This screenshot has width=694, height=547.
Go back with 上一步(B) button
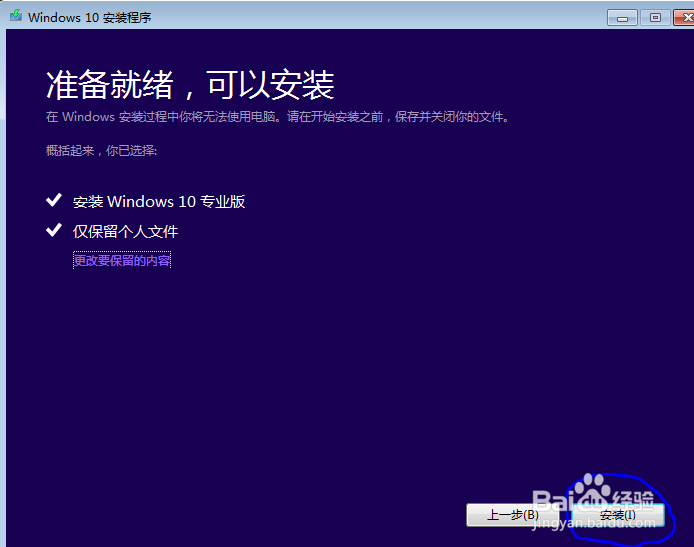(513, 515)
